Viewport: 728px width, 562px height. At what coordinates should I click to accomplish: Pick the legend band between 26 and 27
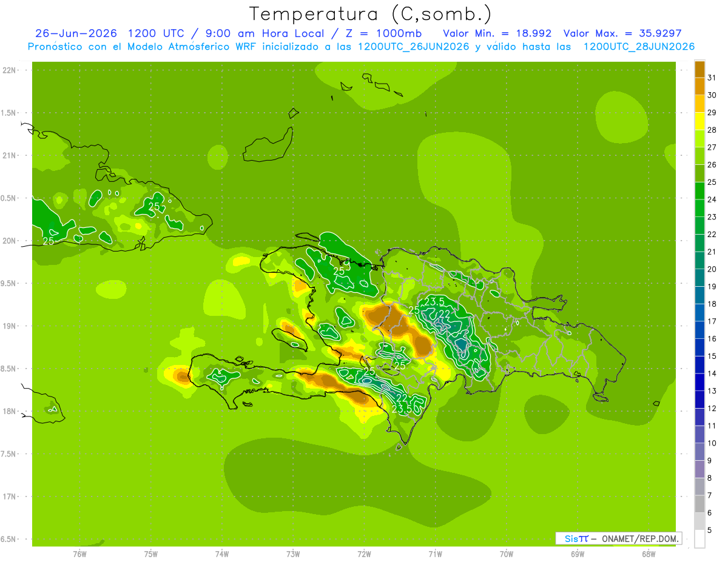pyautogui.click(x=699, y=156)
